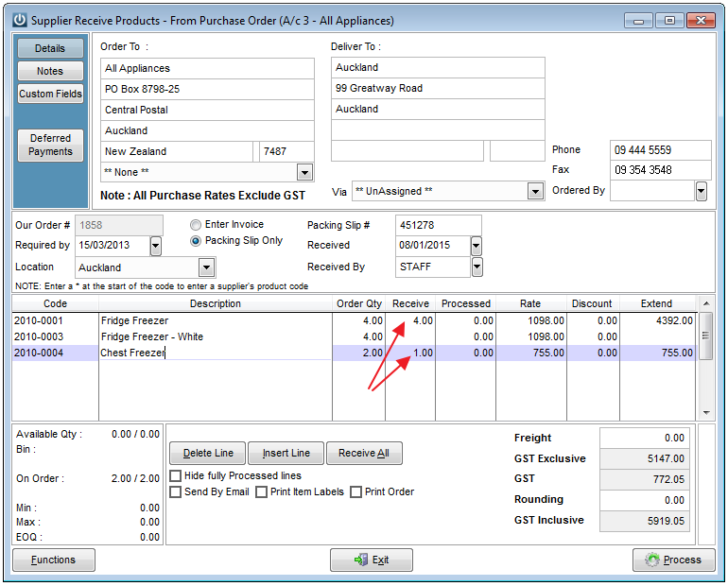Click Receive quantity 4.00 for Fridge Freezer
Viewport: 728px width, 586px height.
point(410,320)
